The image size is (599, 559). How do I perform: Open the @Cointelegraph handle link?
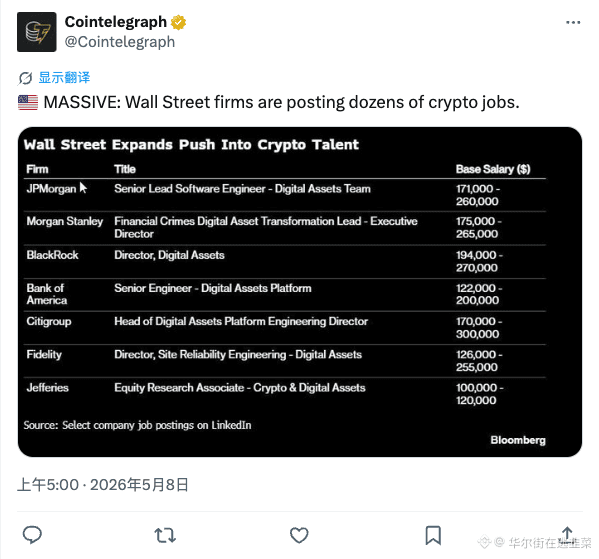point(120,42)
